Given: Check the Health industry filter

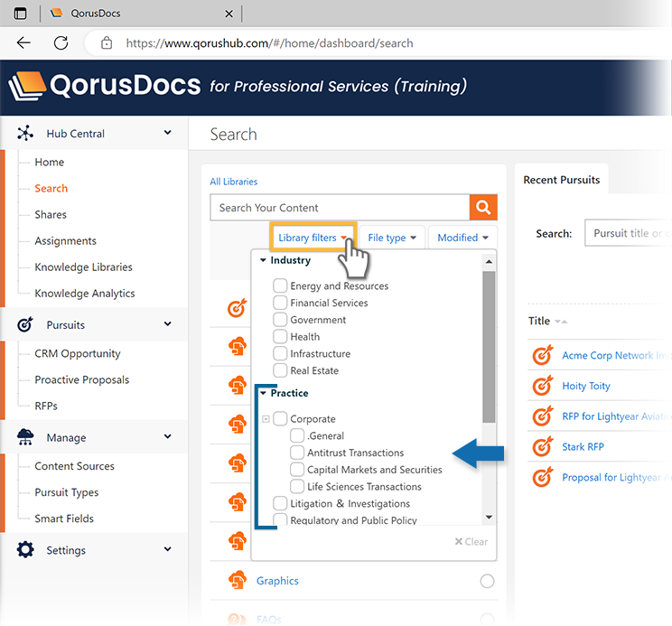Looking at the screenshot, I should (x=280, y=336).
